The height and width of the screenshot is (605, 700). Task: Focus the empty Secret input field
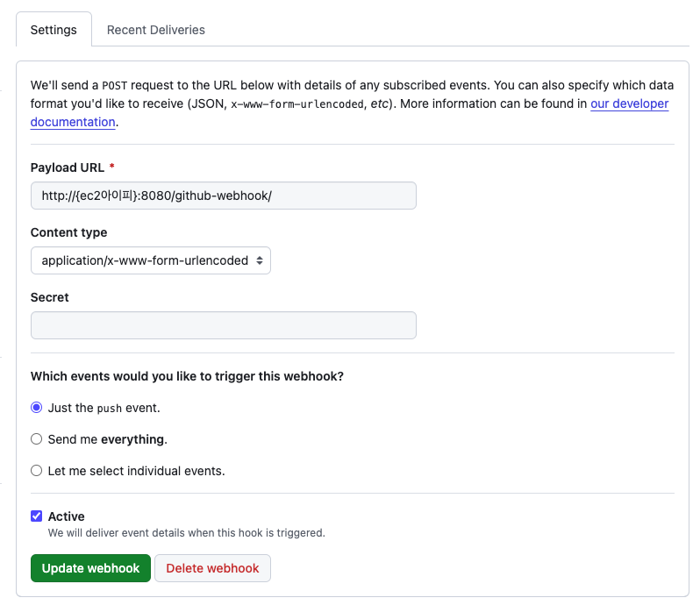tap(223, 325)
